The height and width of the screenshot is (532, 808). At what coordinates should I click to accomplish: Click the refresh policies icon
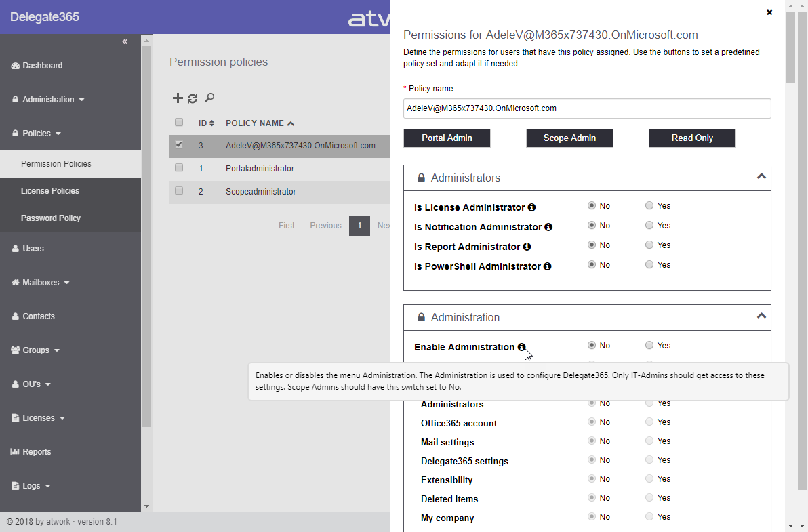[x=193, y=98]
